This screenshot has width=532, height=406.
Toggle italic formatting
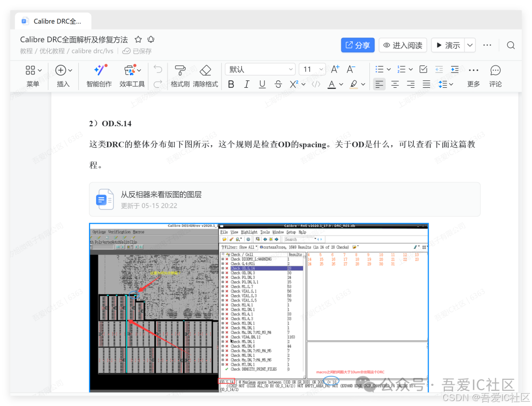[247, 84]
